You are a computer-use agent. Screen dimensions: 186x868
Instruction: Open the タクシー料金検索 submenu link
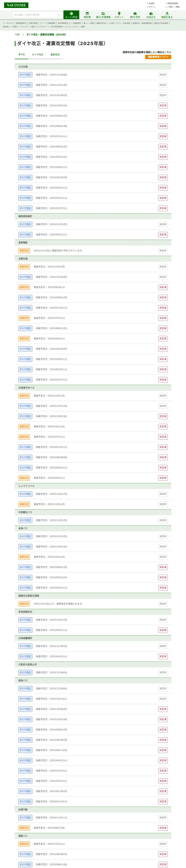point(123,23)
